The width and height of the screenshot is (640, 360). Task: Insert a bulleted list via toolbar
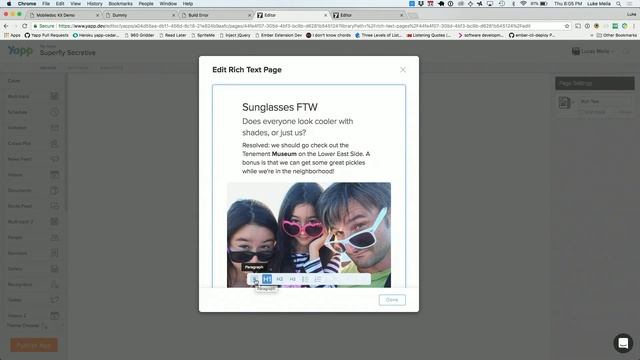coord(305,279)
